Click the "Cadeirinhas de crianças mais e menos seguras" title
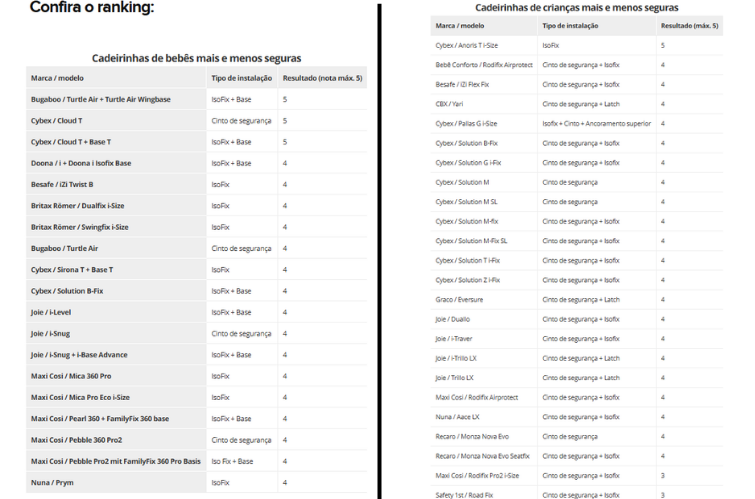 (572, 7)
